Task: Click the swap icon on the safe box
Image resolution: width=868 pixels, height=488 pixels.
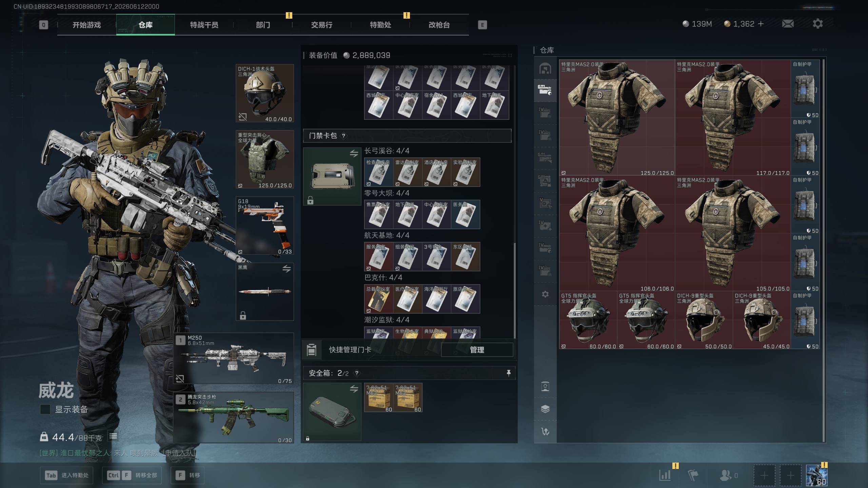Action: click(354, 389)
